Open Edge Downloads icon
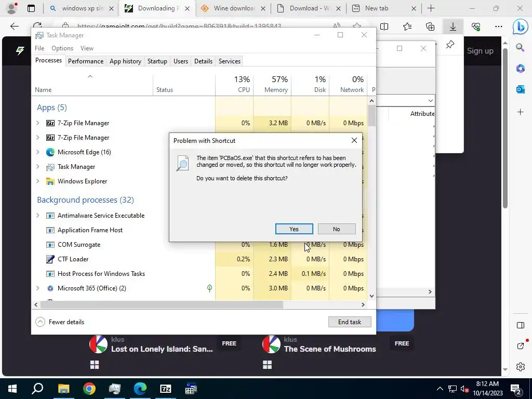Screen dimensions: 532x399 click(x=453, y=26)
